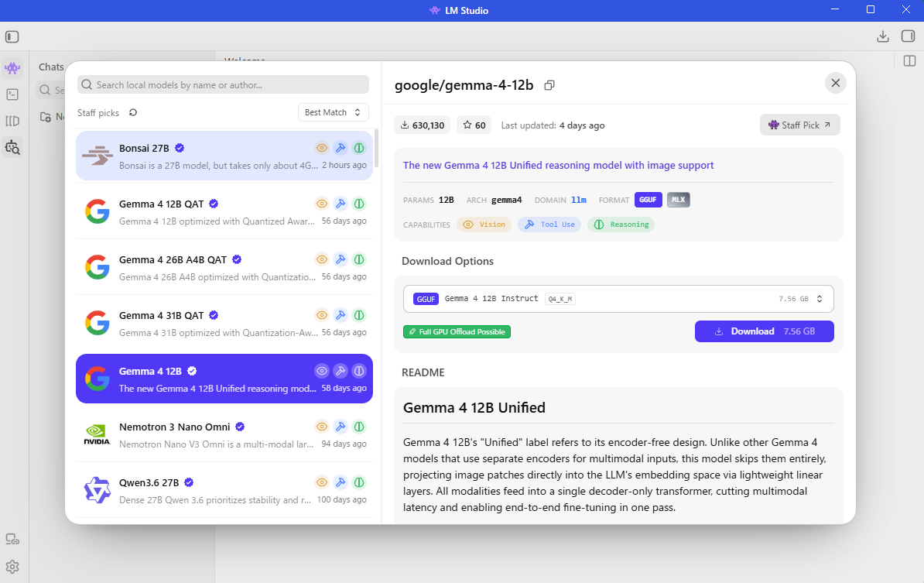Click the Gemma 4 26B A4B QAT tool icon
Image resolution: width=924 pixels, height=583 pixels.
pyautogui.click(x=341, y=259)
